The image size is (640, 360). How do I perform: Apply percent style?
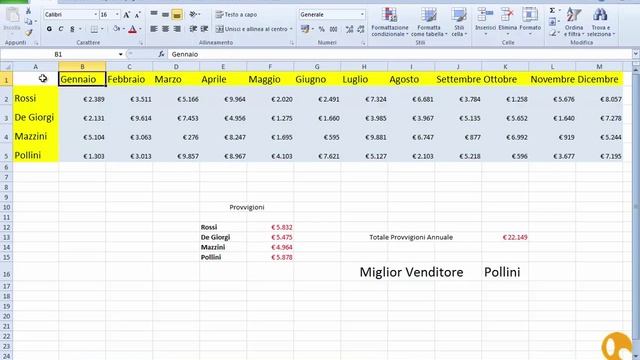point(322,29)
